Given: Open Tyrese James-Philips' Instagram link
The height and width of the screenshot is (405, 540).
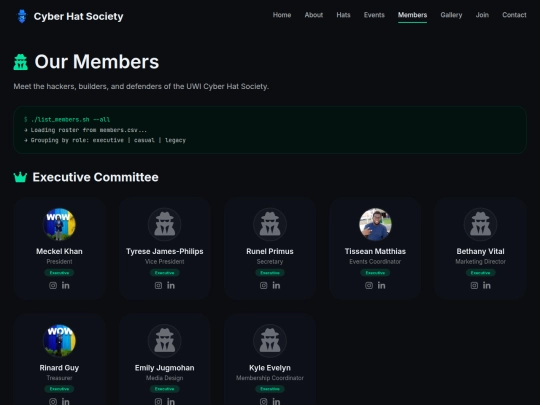Looking at the screenshot, I should click(158, 285).
